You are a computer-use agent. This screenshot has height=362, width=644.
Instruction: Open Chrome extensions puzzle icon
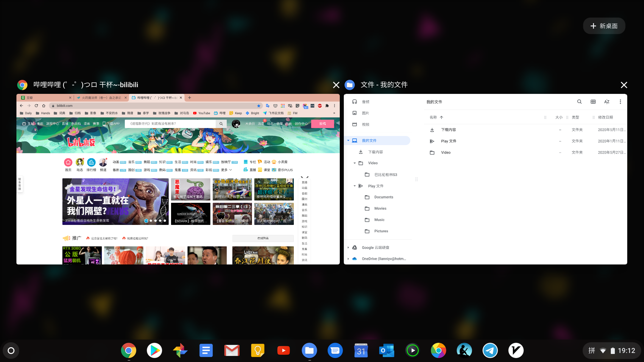327,106
